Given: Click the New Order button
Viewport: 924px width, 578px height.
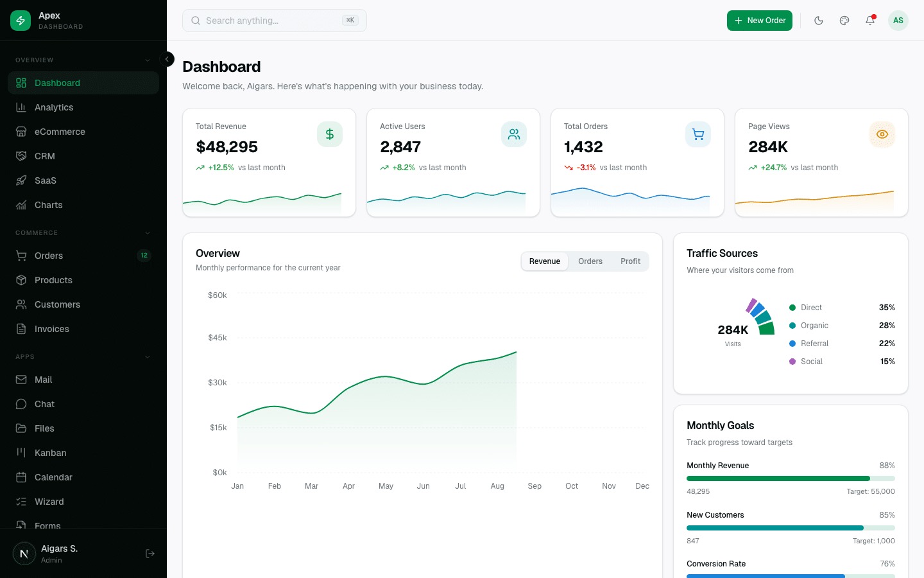Looking at the screenshot, I should pyautogui.click(x=760, y=21).
